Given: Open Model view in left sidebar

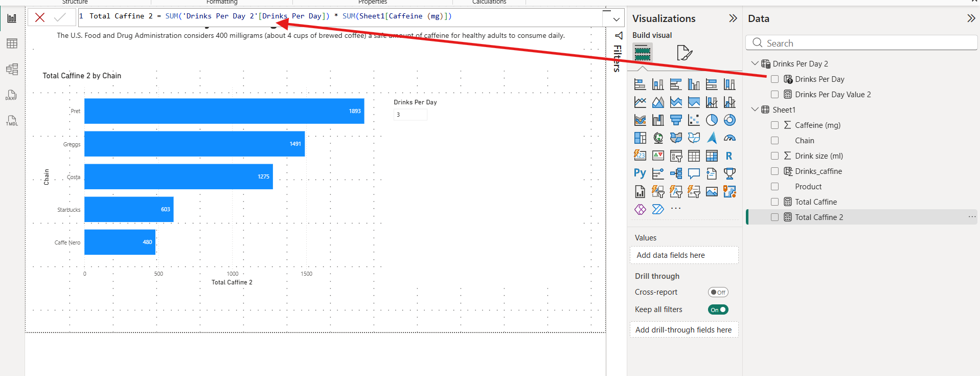Looking at the screenshot, I should [x=12, y=69].
